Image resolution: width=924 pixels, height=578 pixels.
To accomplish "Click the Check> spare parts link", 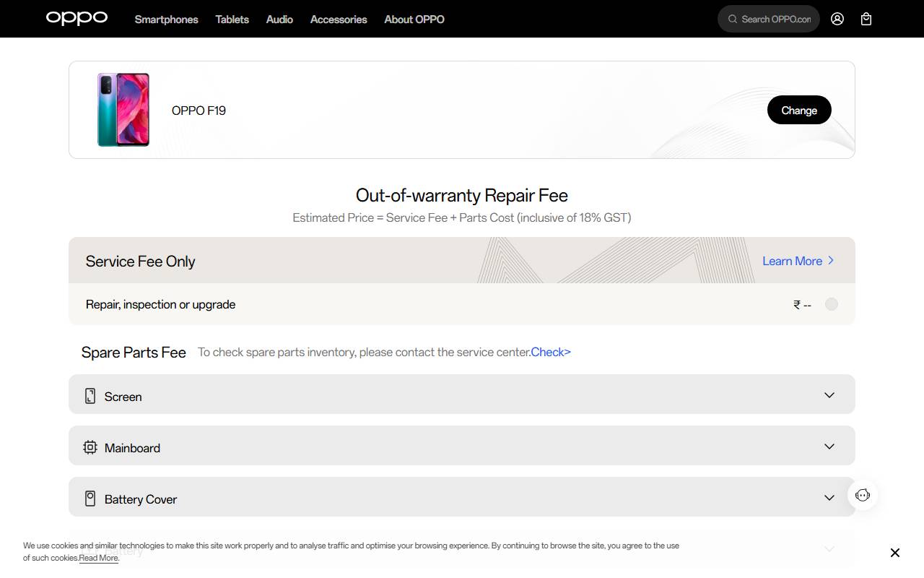I will pyautogui.click(x=551, y=352).
